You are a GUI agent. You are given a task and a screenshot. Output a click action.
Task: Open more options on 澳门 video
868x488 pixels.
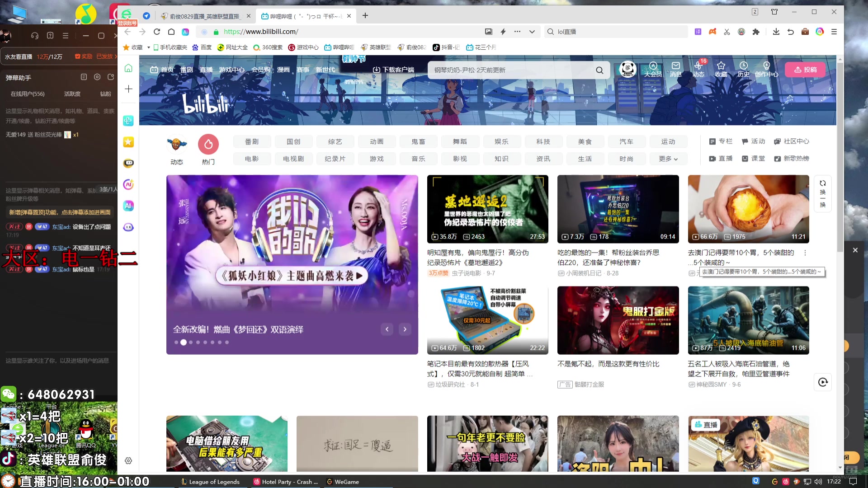coord(805,253)
